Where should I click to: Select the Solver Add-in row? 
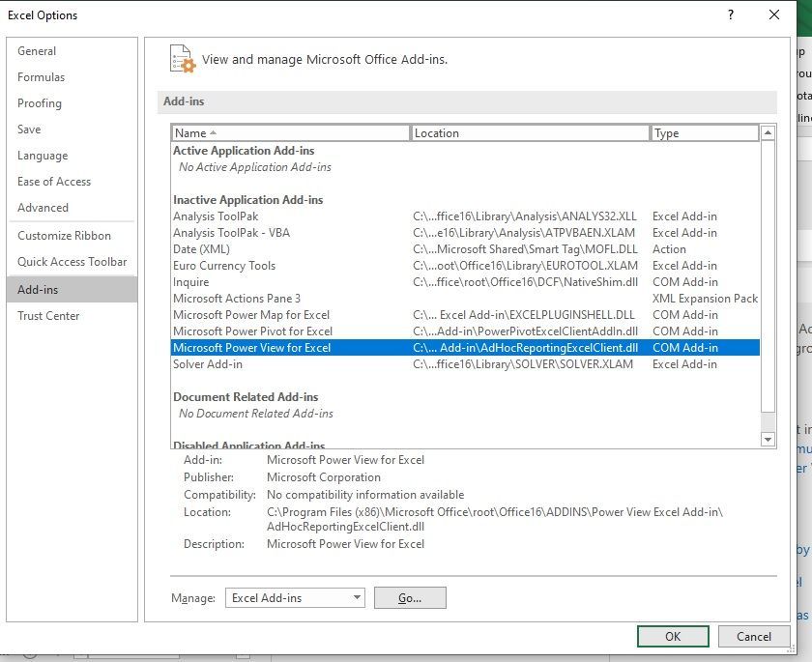point(465,364)
